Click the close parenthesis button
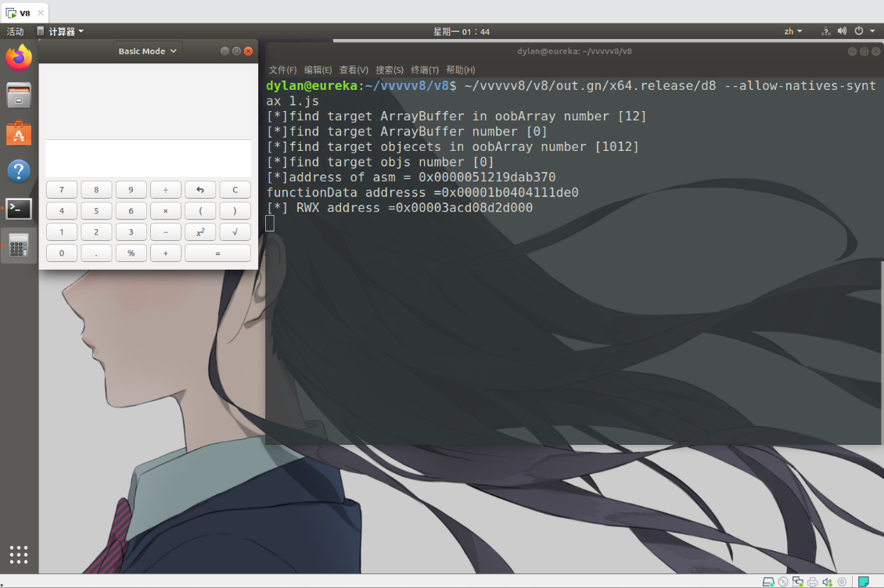The height and width of the screenshot is (588, 884). (x=235, y=211)
